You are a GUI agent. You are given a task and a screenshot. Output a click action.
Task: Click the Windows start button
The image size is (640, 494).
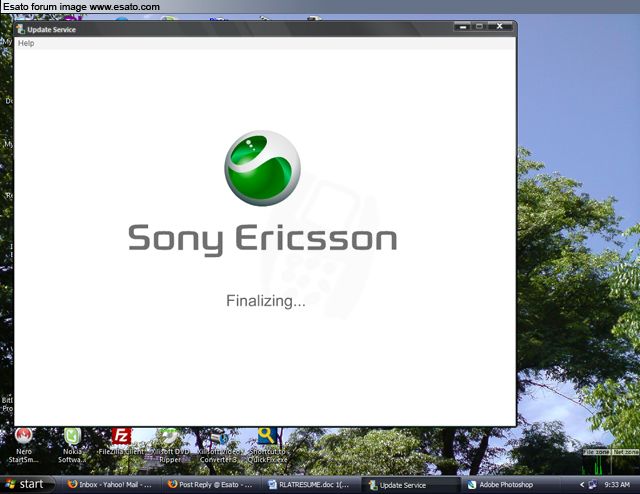coord(27,485)
